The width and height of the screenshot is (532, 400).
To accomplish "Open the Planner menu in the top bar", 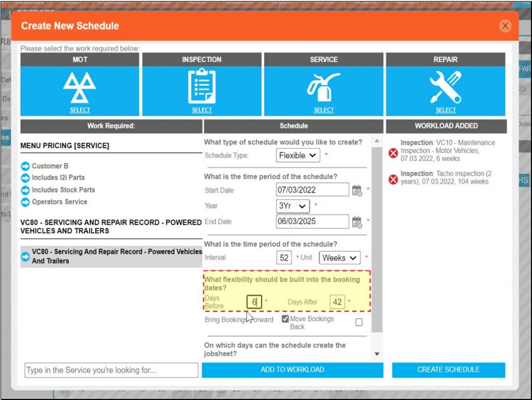I will [72, 3].
